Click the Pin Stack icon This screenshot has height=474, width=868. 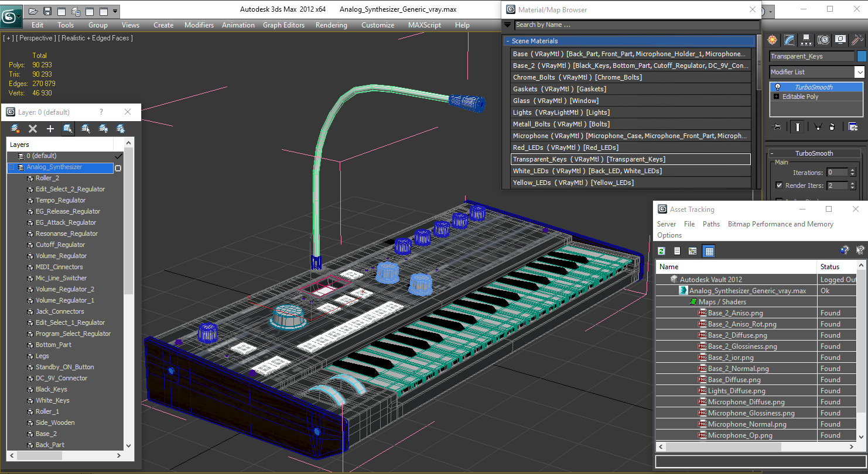coord(777,126)
